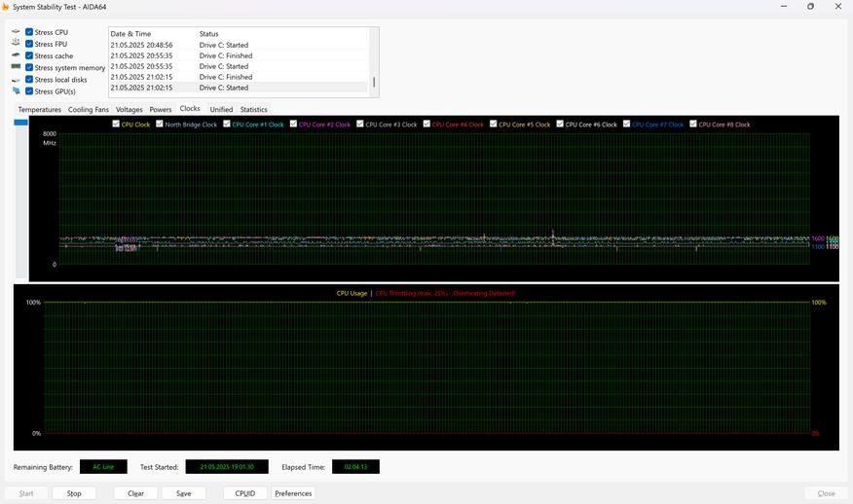
Task: Open the Powers tab
Action: [x=161, y=109]
